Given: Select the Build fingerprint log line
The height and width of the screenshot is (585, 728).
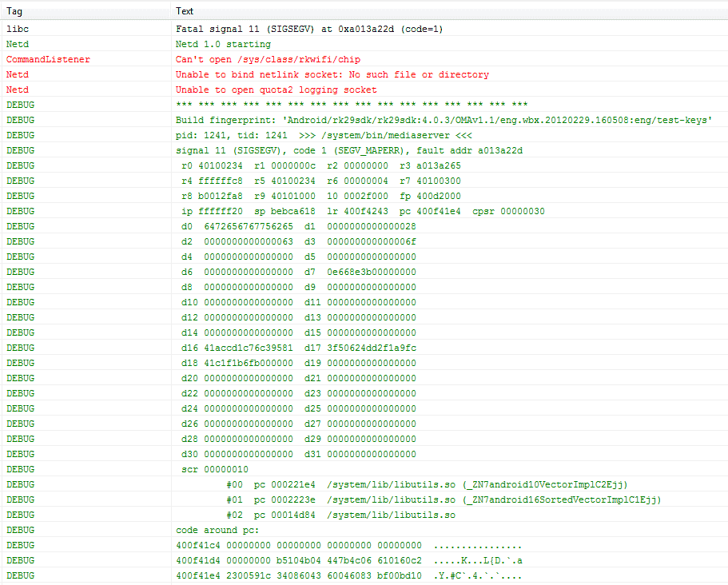Looking at the screenshot, I should pyautogui.click(x=364, y=120).
